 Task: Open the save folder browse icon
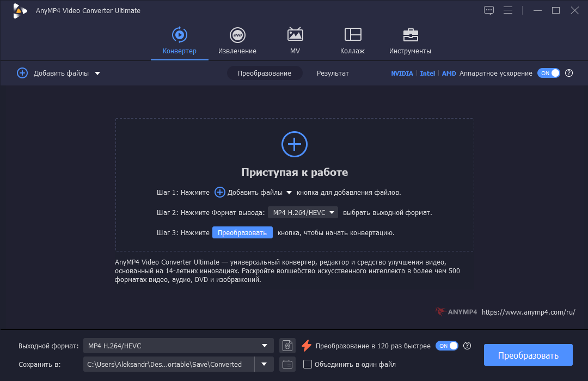(x=287, y=364)
